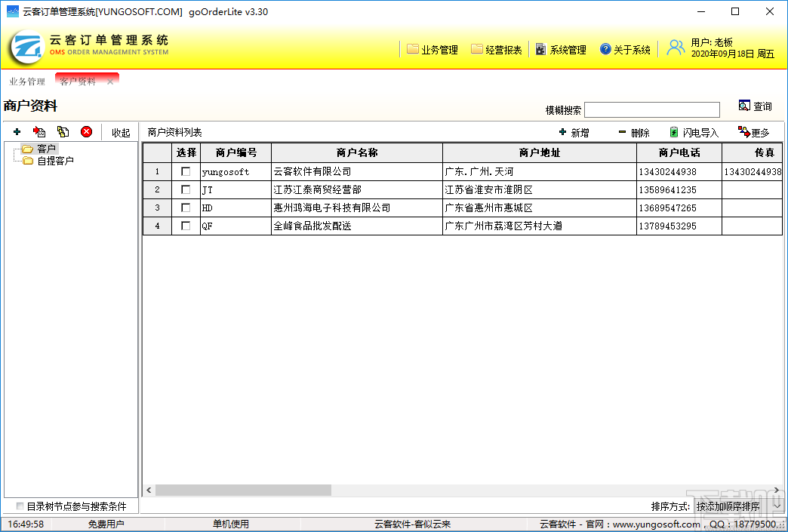Click the red X delete icon in left panel

(86, 131)
